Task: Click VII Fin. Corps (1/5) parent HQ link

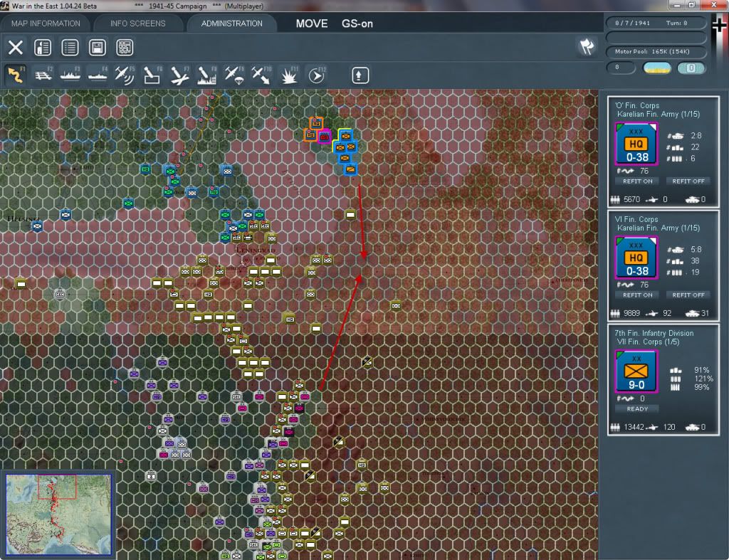Action: tap(648, 342)
